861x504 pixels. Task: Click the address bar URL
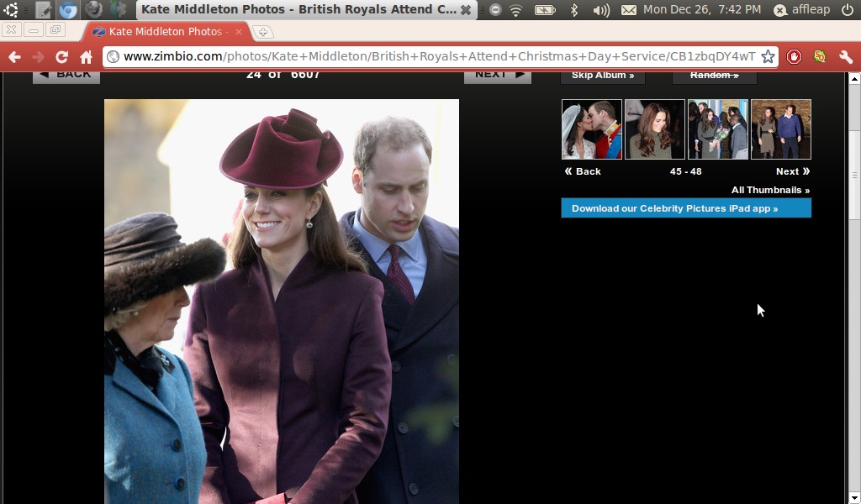439,56
